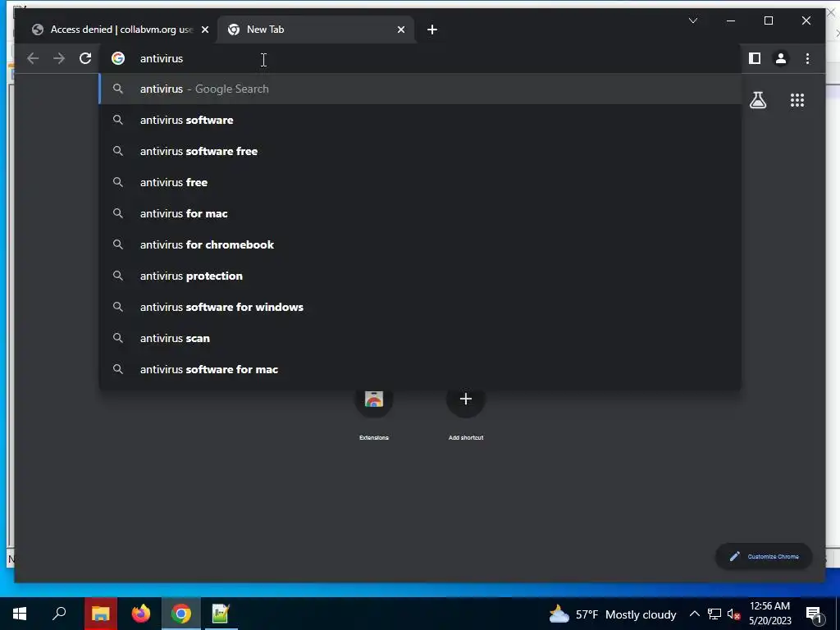Choose the 'antivirus software' suggestion
840x630 pixels.
pos(421,120)
